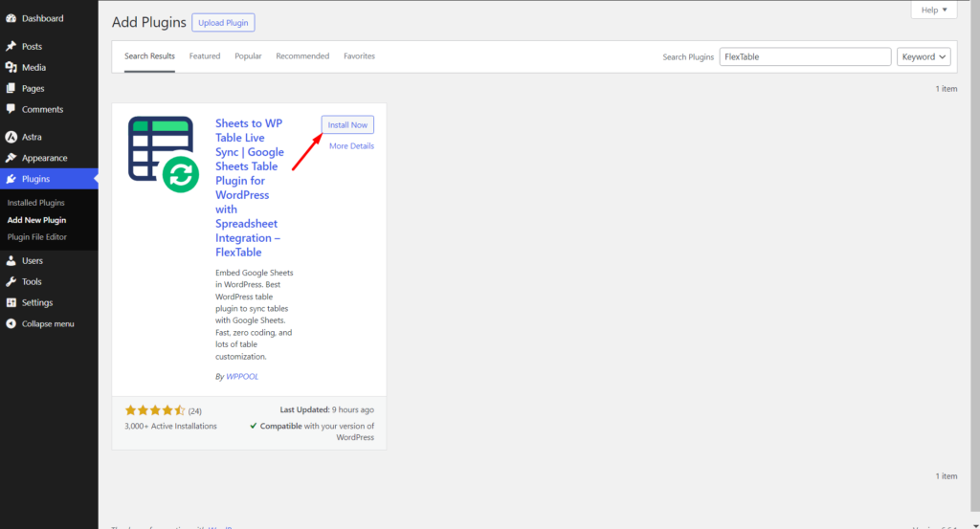Click the Comments bubble icon

click(x=11, y=109)
